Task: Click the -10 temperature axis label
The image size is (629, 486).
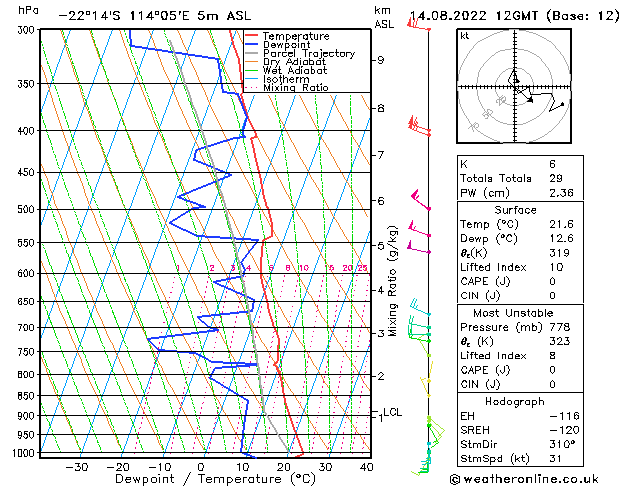Action: pyautogui.click(x=159, y=467)
